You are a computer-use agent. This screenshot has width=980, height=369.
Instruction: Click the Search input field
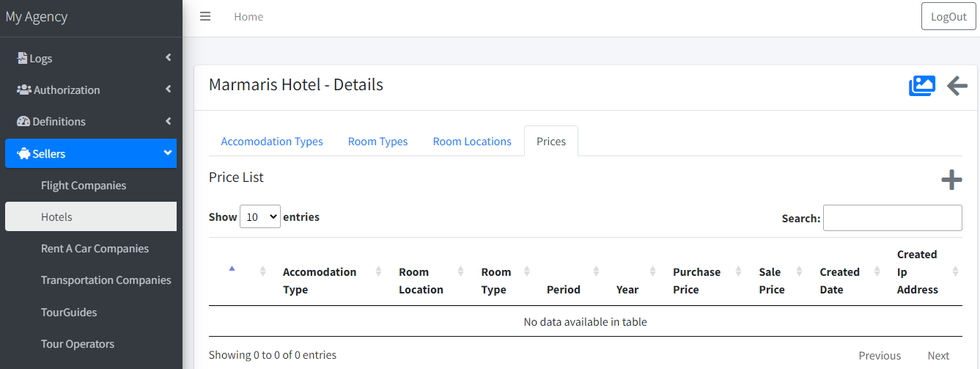click(x=892, y=218)
